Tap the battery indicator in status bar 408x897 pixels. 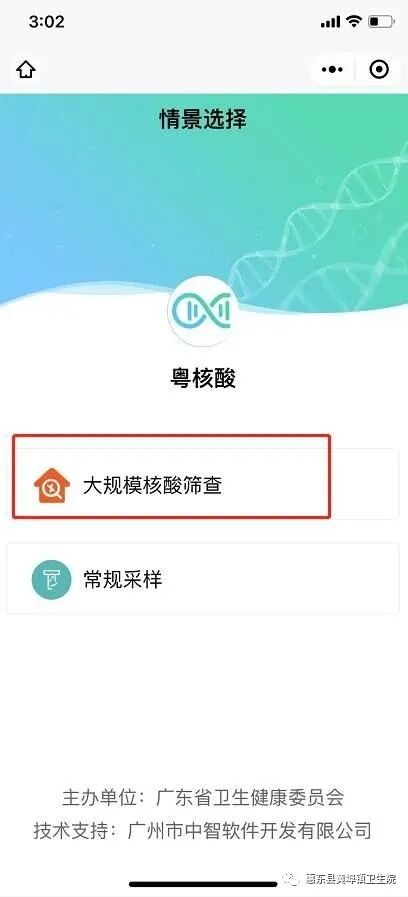point(381,22)
